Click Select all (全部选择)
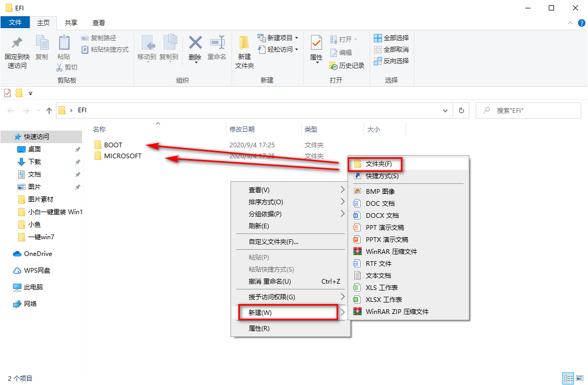 [x=391, y=38]
